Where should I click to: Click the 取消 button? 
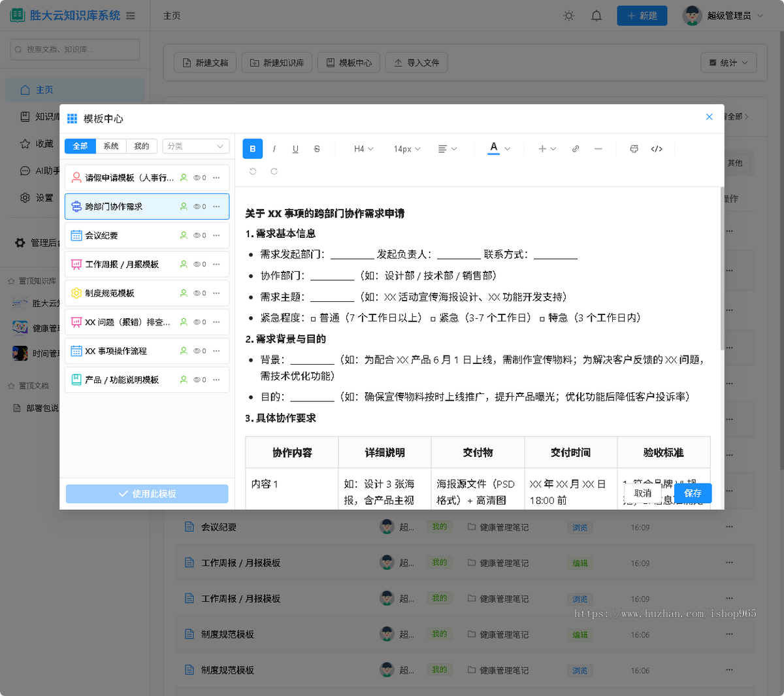[x=643, y=493]
